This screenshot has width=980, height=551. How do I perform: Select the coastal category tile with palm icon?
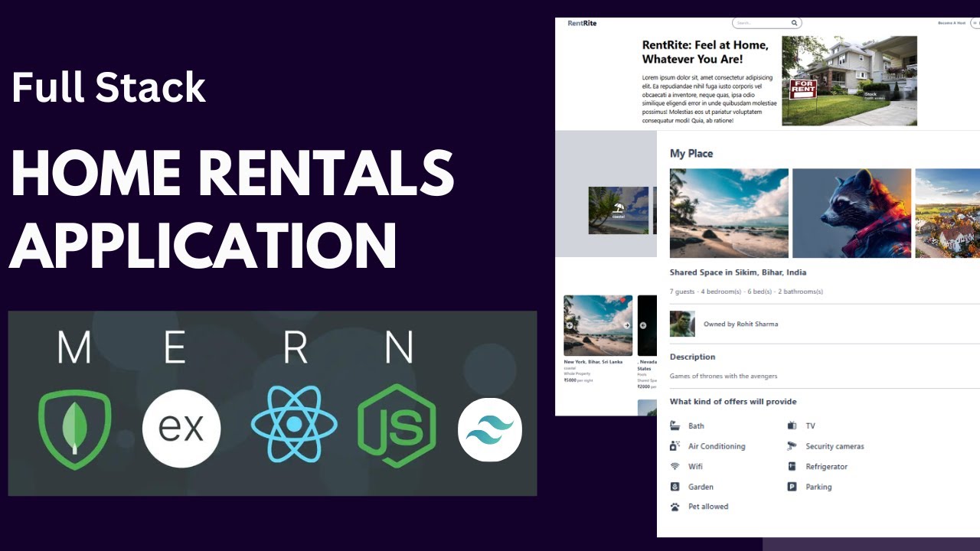[619, 210]
